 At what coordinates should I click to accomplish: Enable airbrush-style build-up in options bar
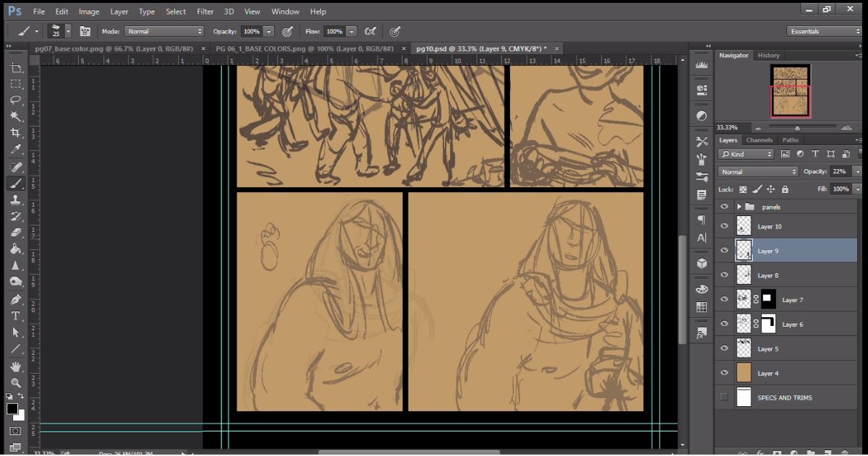point(370,32)
